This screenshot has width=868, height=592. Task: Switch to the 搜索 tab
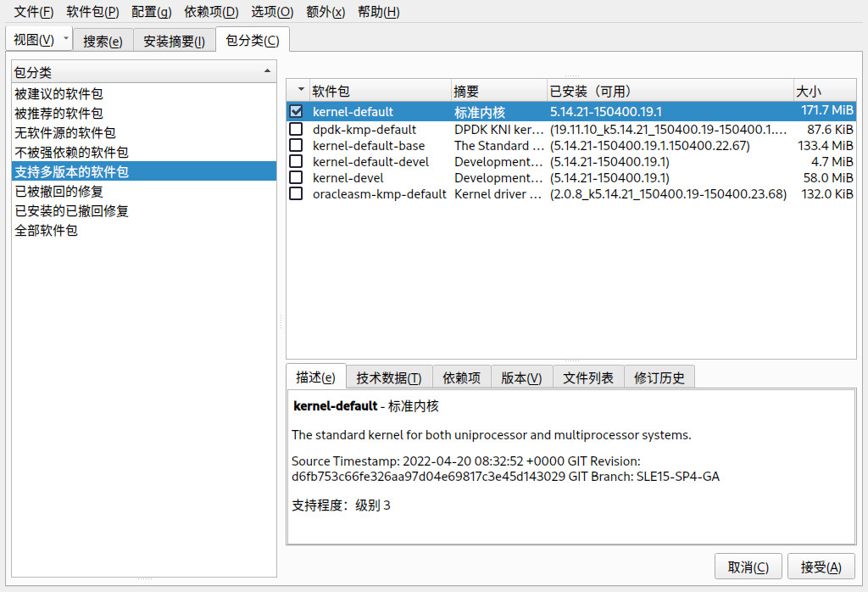point(103,41)
